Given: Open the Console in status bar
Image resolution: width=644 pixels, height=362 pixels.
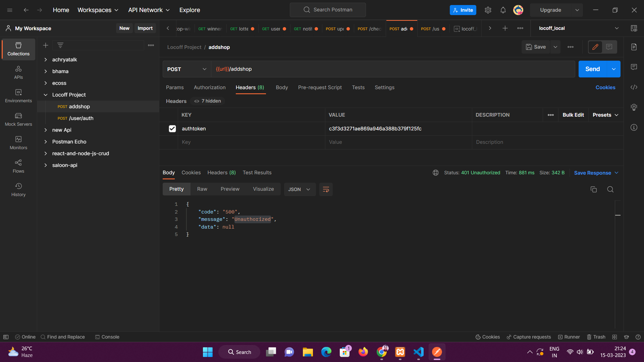Looking at the screenshot, I should pyautogui.click(x=107, y=337).
